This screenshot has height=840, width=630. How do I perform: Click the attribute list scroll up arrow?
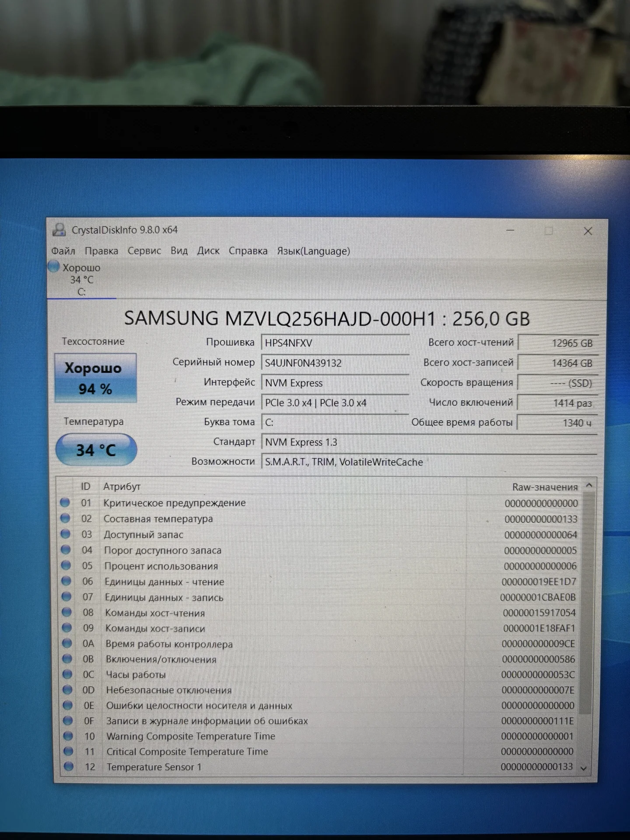pos(589,485)
